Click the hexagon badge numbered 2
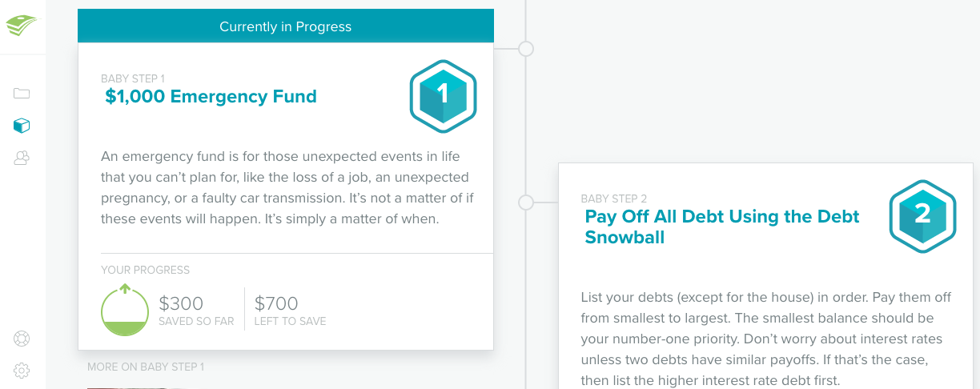 coord(923,216)
